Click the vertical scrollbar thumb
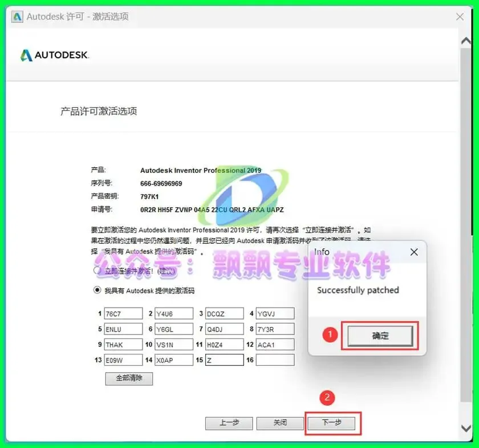This screenshot has height=448, width=479. [466, 225]
